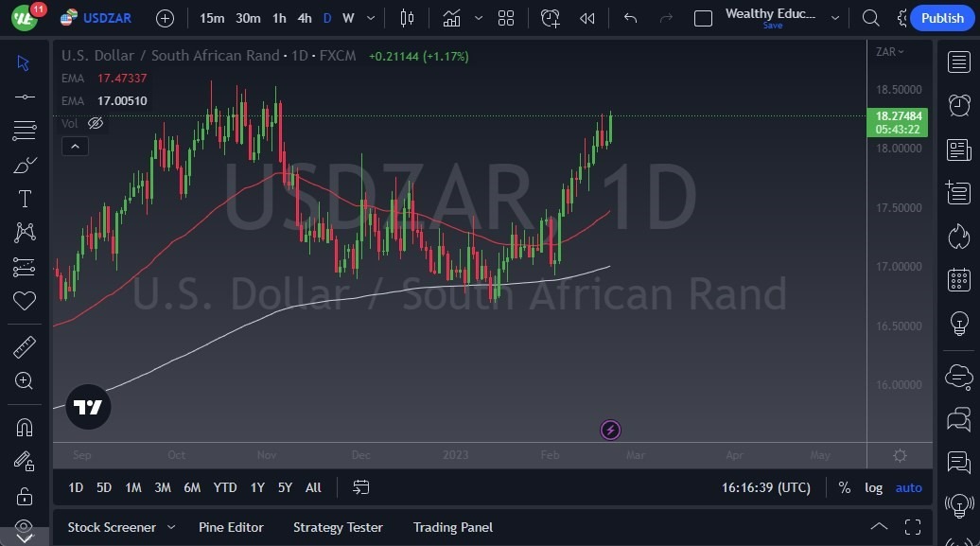The height and width of the screenshot is (546, 980).
Task: Open the economic calendar in the right sidebar
Action: click(959, 280)
